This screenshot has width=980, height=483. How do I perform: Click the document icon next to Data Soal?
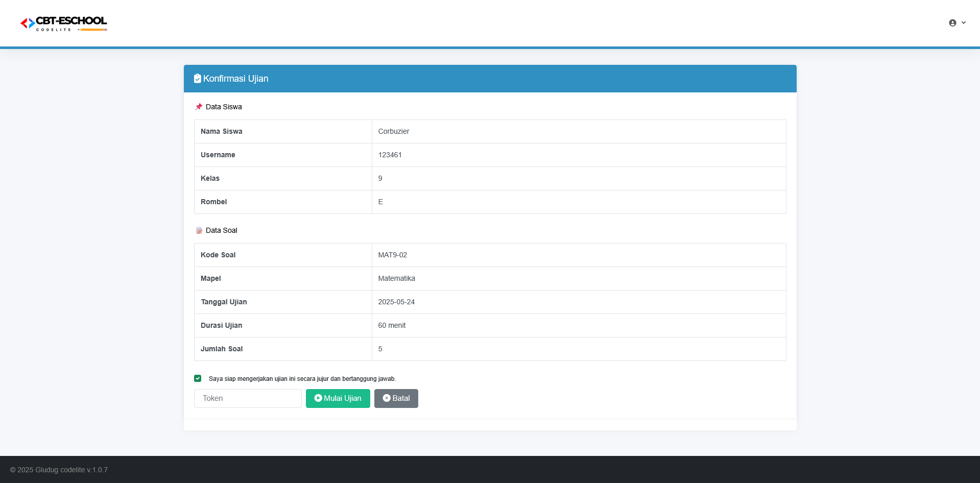pos(199,231)
